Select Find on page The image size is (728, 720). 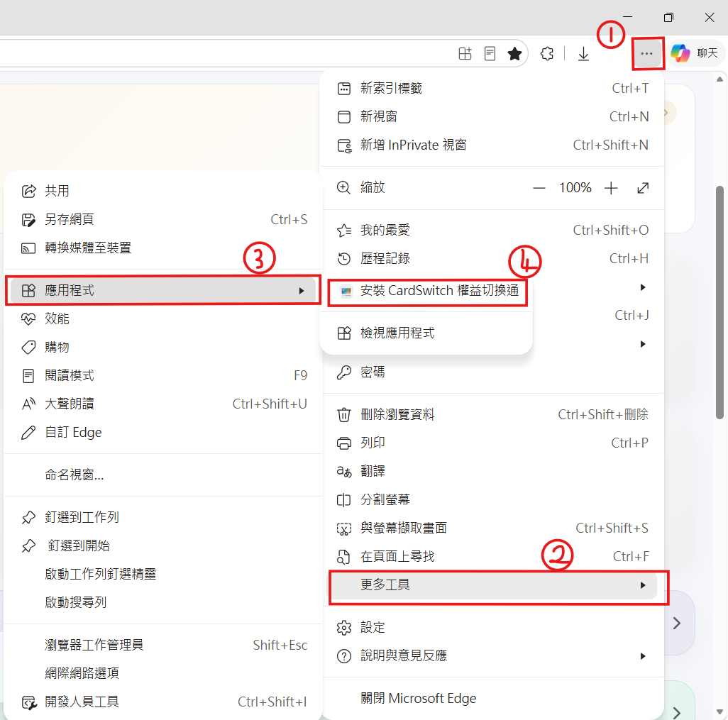tap(492, 557)
